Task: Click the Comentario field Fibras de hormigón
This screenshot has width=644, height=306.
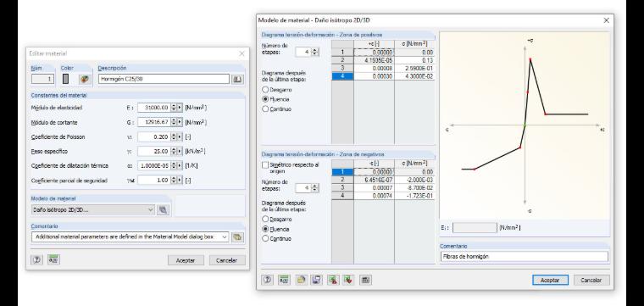Action: click(524, 256)
